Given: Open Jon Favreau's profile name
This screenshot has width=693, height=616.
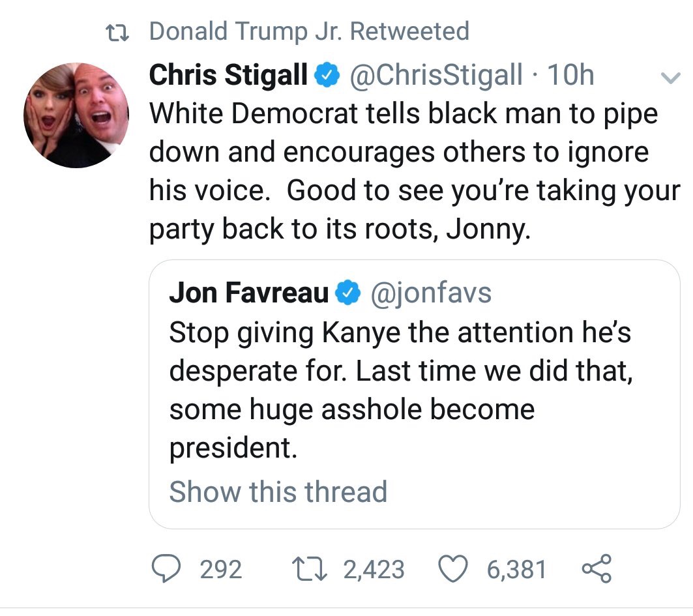Looking at the screenshot, I should (249, 293).
